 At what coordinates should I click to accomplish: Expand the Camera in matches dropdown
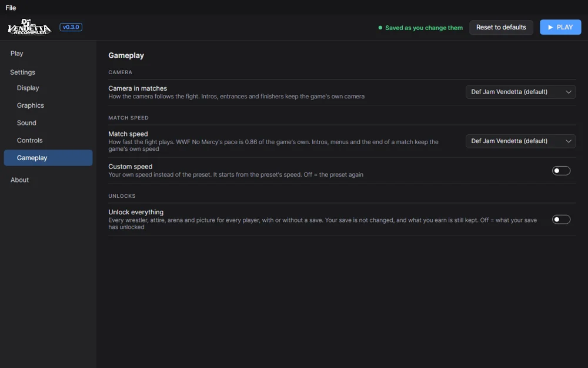(x=520, y=92)
